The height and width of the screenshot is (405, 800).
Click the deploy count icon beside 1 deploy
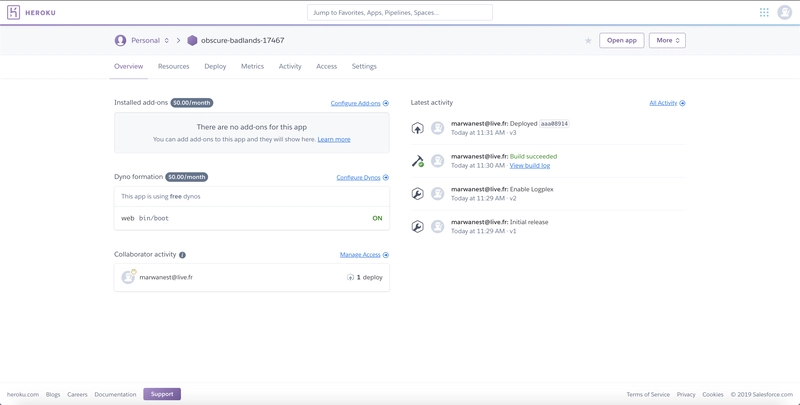click(x=350, y=277)
